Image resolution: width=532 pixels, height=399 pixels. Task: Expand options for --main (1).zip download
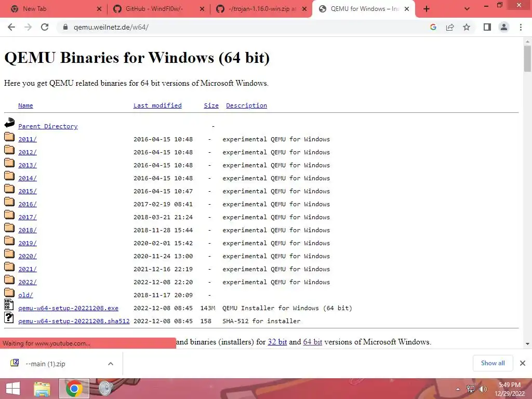[111, 364]
